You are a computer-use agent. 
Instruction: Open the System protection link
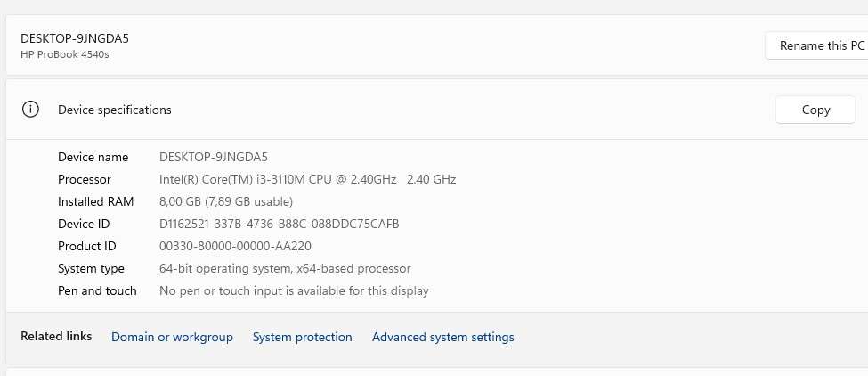302,337
